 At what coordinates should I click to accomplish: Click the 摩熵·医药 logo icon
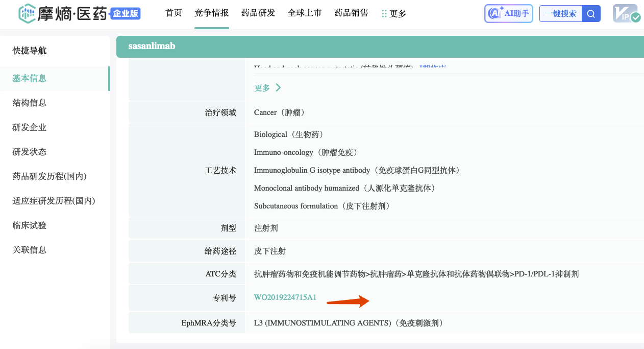(x=27, y=14)
